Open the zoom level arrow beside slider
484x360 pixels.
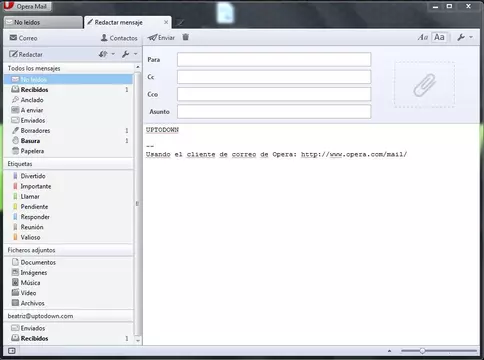coord(389,351)
